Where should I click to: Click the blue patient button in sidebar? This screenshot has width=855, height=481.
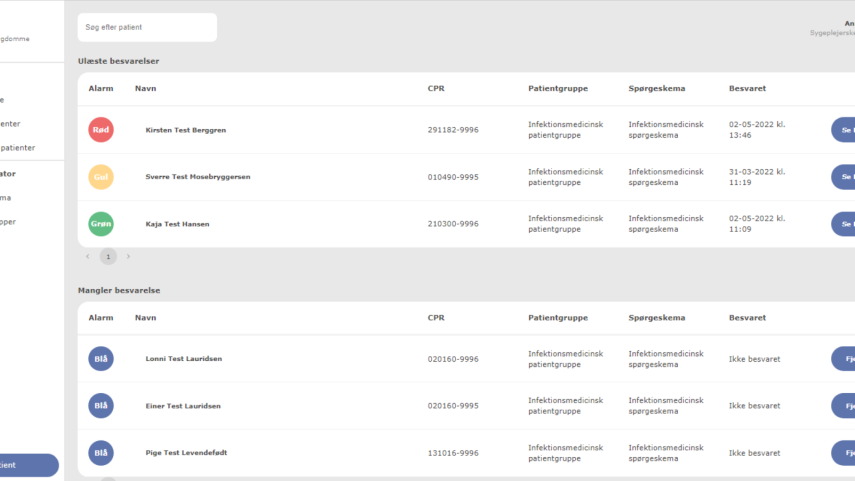(29, 465)
